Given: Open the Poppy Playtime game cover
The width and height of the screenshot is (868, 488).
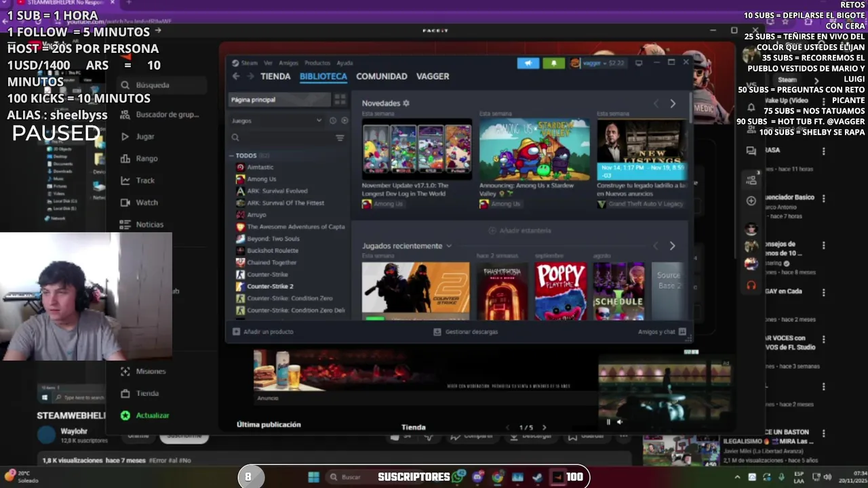Looking at the screenshot, I should [x=561, y=291].
